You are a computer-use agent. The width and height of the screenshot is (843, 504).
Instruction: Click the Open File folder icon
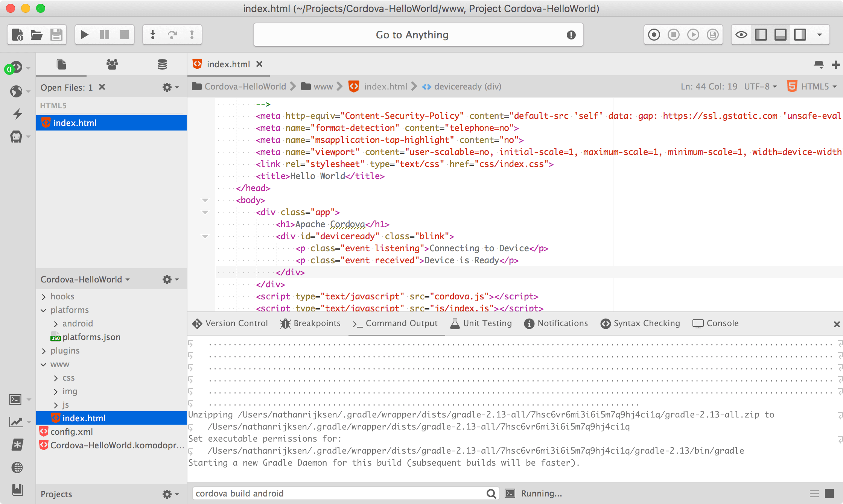tap(37, 35)
